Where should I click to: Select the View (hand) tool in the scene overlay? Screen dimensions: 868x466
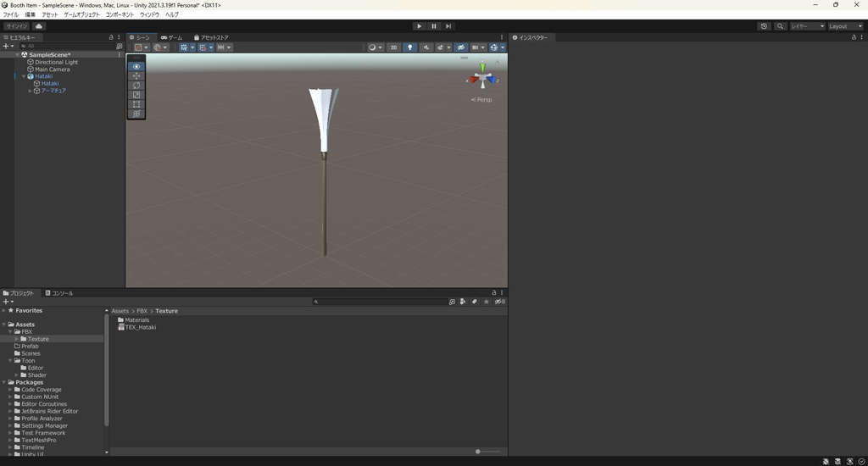[136, 66]
